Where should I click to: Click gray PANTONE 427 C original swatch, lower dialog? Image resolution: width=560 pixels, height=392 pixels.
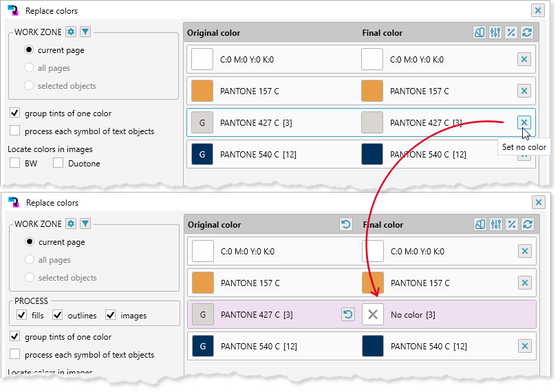(x=203, y=314)
